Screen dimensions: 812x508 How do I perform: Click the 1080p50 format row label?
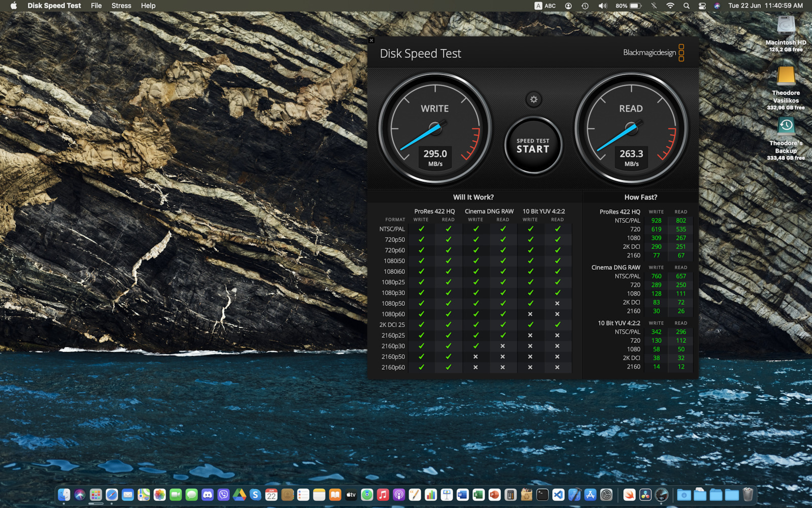tap(393, 303)
